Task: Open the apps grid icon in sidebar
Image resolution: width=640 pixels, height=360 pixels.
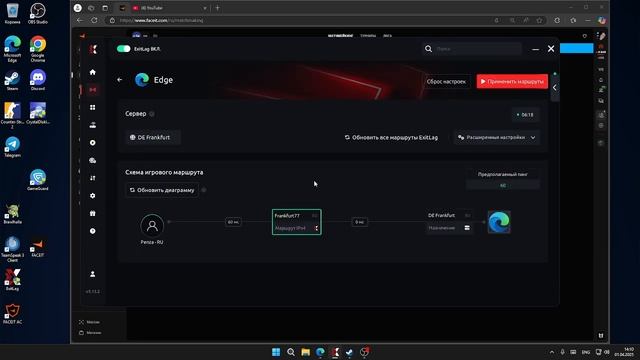Action: 93,107
